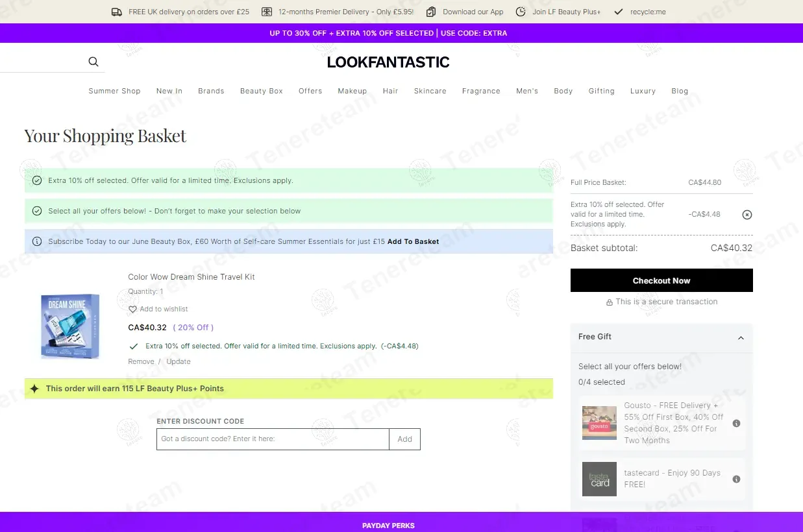Click the Payday Perks bottom banner
This screenshot has width=803, height=532.
click(x=401, y=522)
